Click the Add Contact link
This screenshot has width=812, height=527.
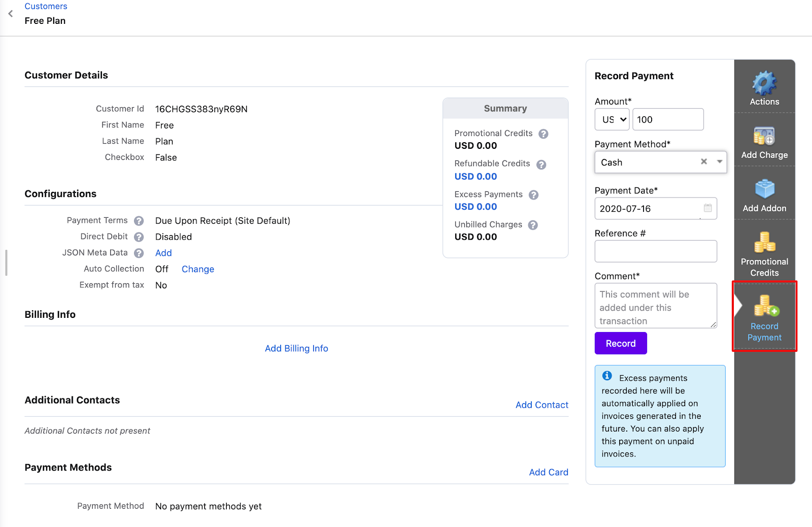pos(542,405)
